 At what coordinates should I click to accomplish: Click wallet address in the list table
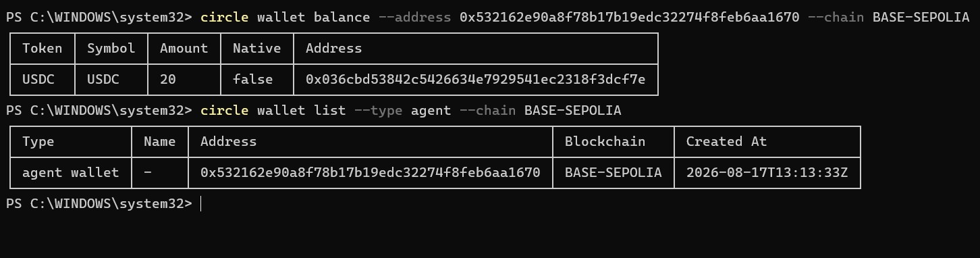pyautogui.click(x=371, y=173)
